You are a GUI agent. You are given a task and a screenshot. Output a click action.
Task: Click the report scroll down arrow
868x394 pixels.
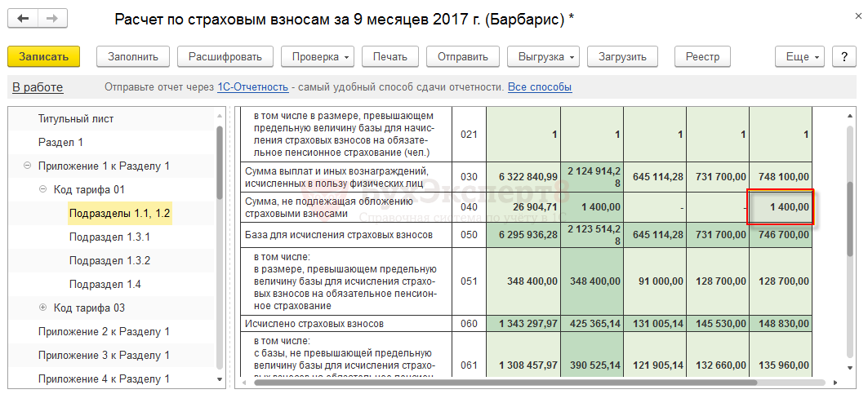(x=850, y=367)
